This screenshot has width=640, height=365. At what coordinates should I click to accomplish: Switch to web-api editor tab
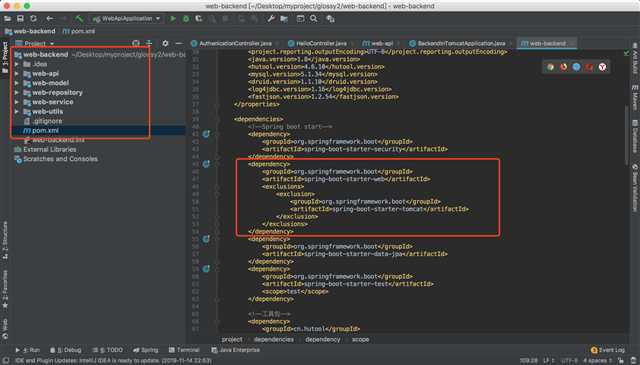pos(378,43)
